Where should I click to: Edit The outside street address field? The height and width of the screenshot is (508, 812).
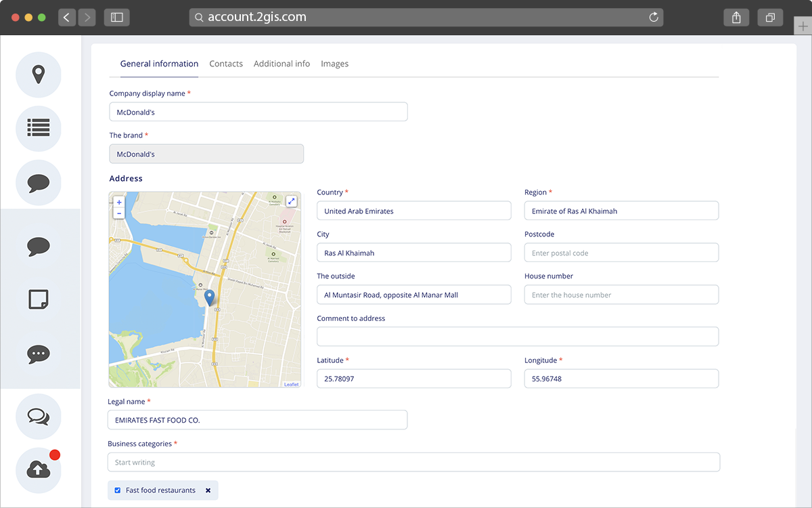pos(414,295)
